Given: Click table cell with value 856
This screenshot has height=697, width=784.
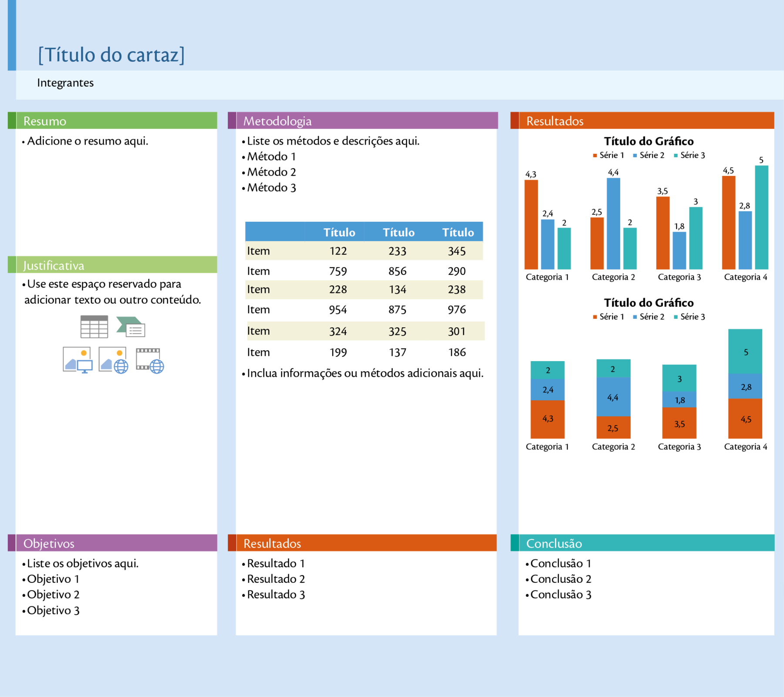Looking at the screenshot, I should pyautogui.click(x=397, y=271).
